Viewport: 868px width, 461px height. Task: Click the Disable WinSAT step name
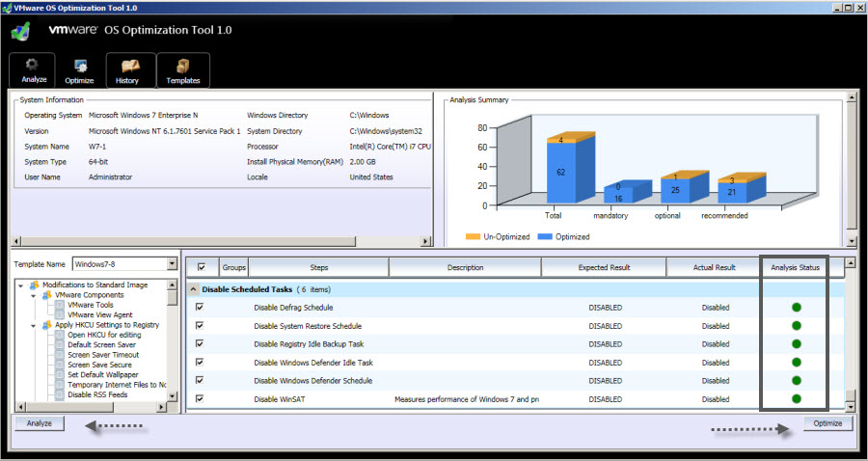tap(279, 399)
